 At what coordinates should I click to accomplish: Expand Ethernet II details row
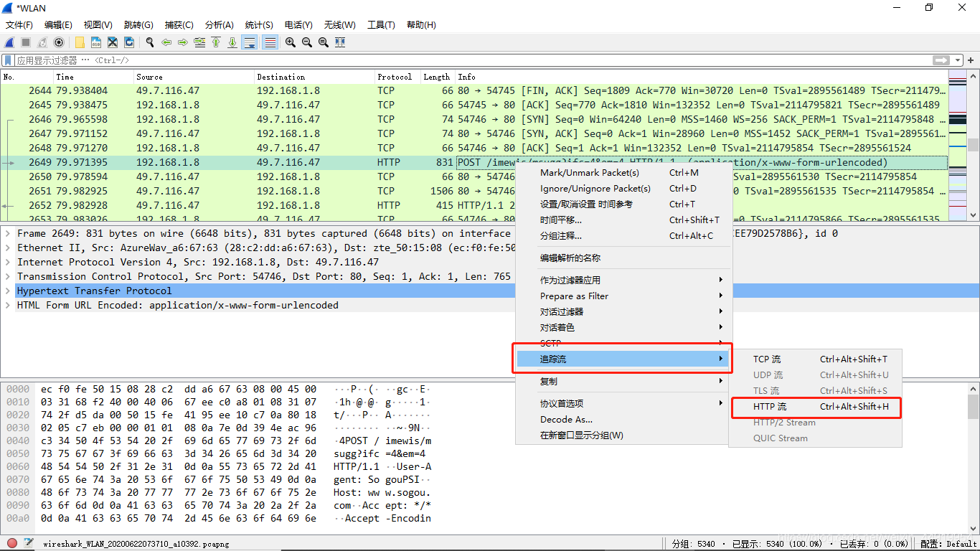(x=8, y=248)
